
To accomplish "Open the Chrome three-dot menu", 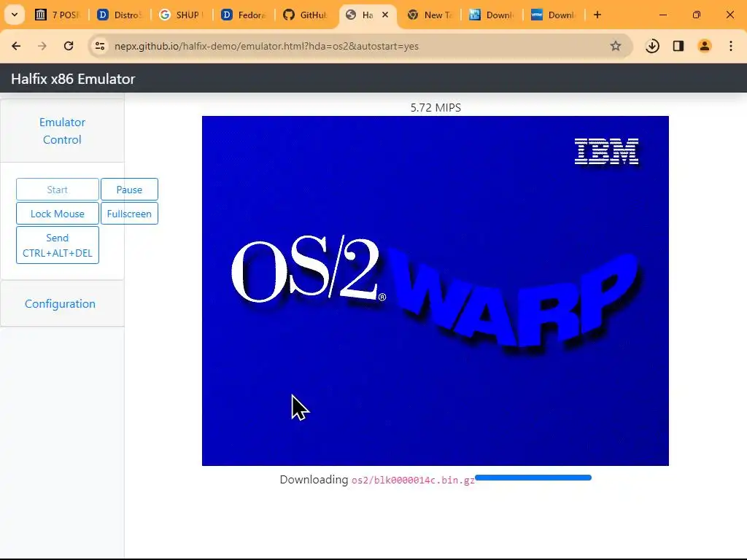I will 731,46.
